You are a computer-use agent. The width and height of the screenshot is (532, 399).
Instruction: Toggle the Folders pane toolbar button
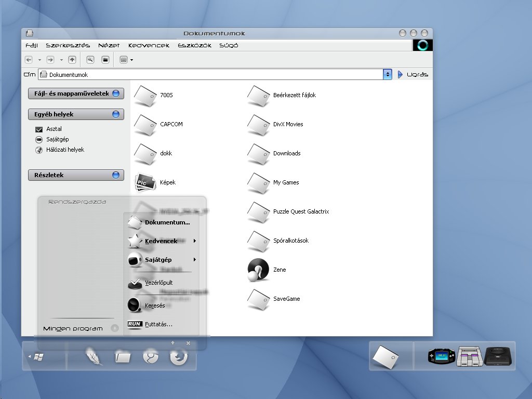105,60
